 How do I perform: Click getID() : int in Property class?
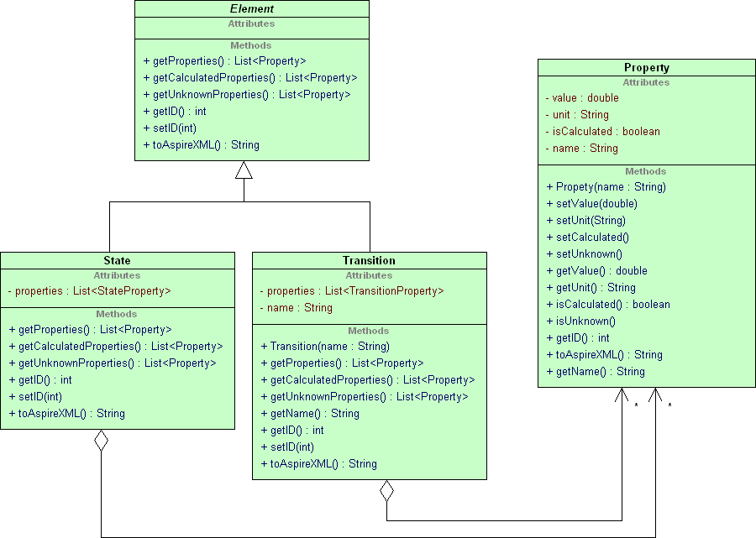[x=578, y=338]
